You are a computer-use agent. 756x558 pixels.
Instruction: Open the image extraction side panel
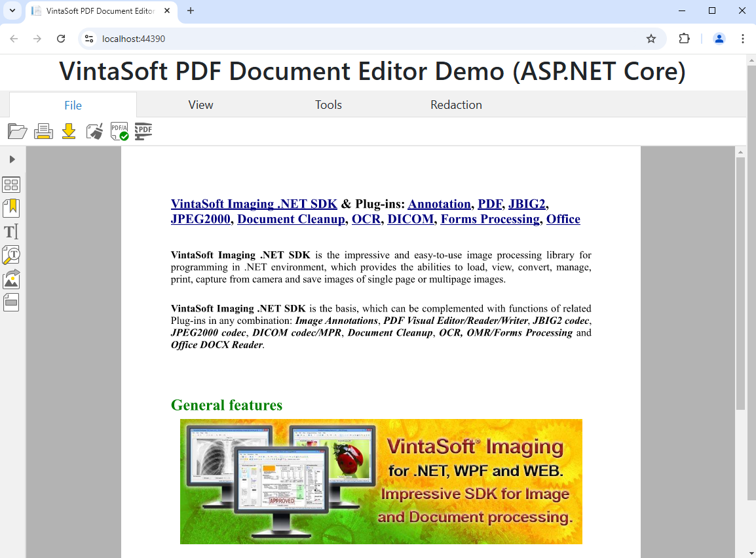tap(11, 279)
